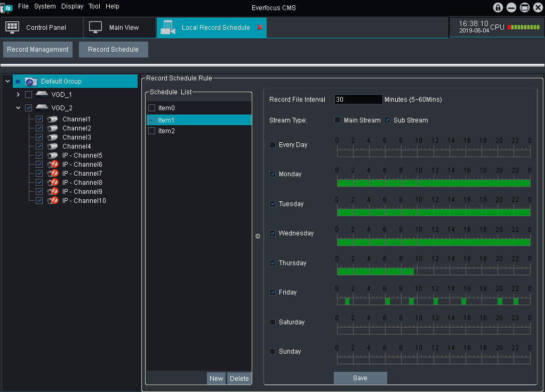This screenshot has height=392, width=545.
Task: Click the Control Panel grid icon
Action: [12, 27]
